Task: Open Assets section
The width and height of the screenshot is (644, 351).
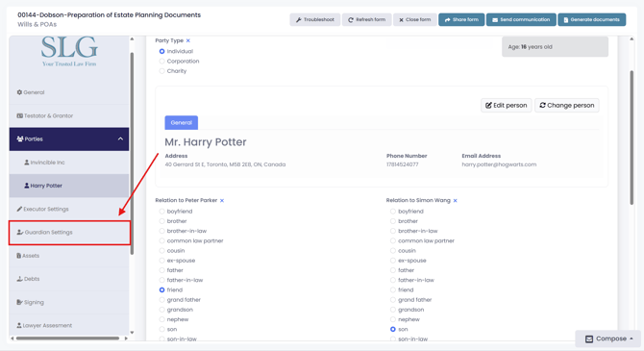Action: [x=69, y=256]
